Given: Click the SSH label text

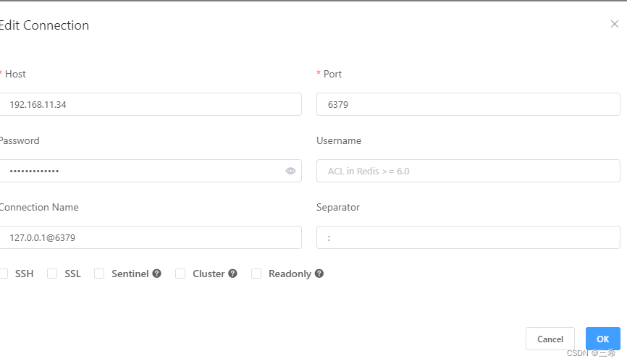Looking at the screenshot, I should pyautogui.click(x=25, y=274).
